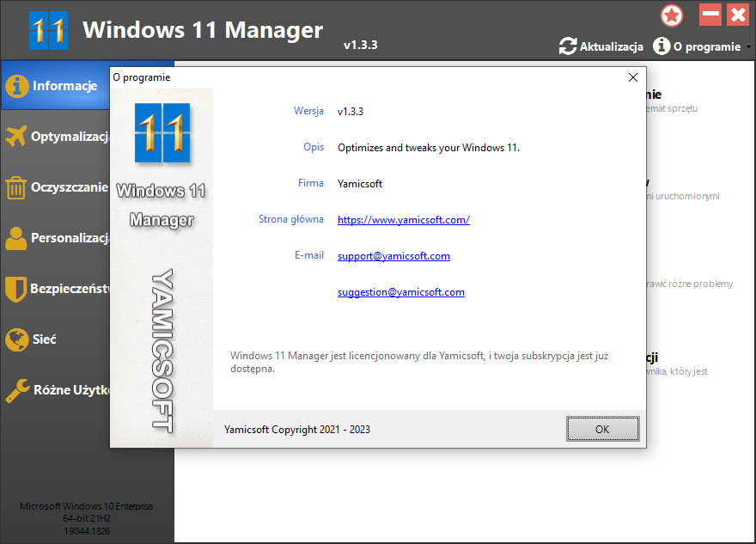Click the '64-bit 21H2' system text
This screenshot has height=544, width=756.
click(86, 518)
